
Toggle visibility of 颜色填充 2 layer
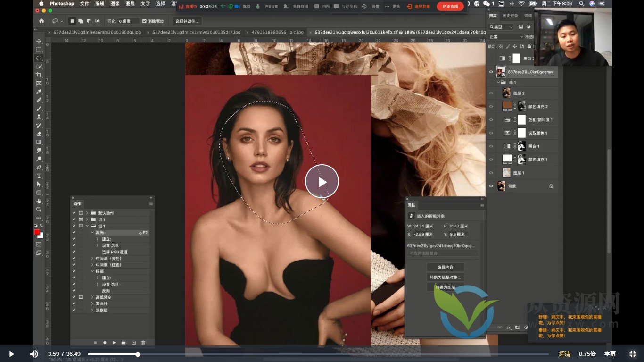[x=491, y=107]
